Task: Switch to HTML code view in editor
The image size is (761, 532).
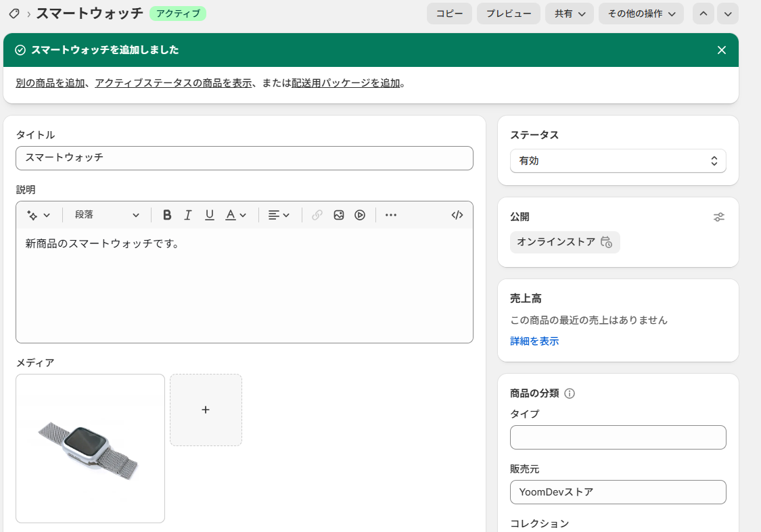Action: [x=457, y=215]
